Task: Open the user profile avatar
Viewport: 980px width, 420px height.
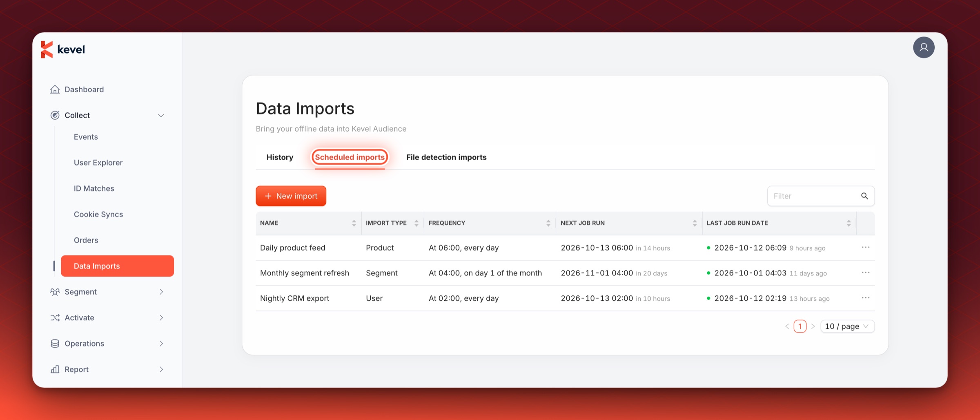Action: 924,47
